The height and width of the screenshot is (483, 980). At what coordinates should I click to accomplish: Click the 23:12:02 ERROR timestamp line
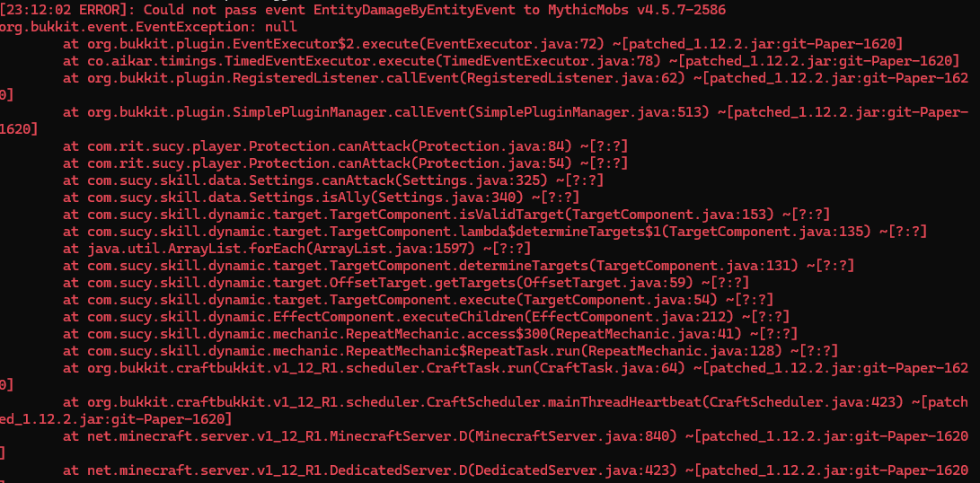(63, 11)
